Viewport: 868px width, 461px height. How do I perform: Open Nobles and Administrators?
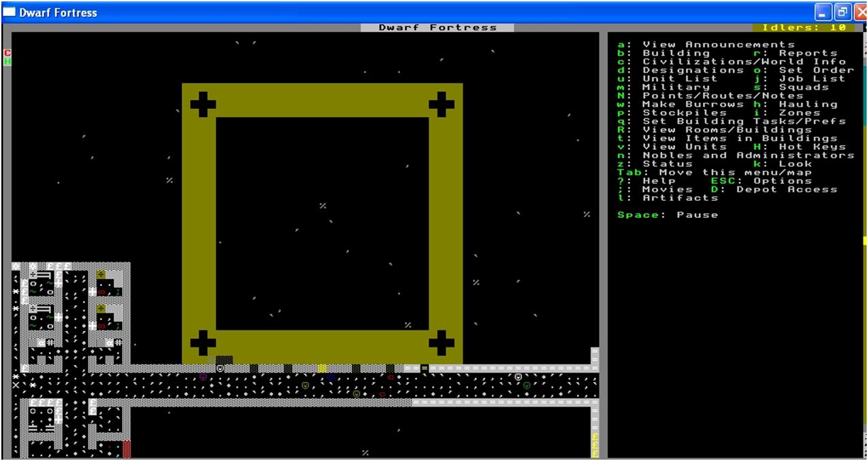736,155
